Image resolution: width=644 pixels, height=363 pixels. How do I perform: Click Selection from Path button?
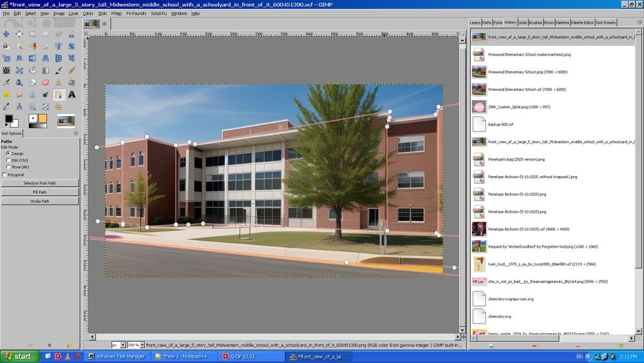39,183
